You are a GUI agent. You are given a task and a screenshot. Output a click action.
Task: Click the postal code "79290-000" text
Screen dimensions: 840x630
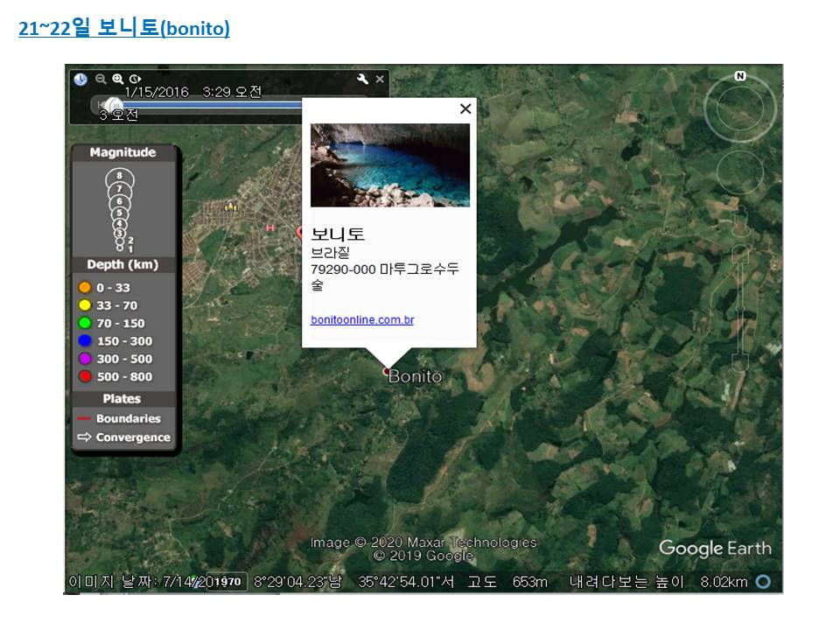(x=343, y=269)
